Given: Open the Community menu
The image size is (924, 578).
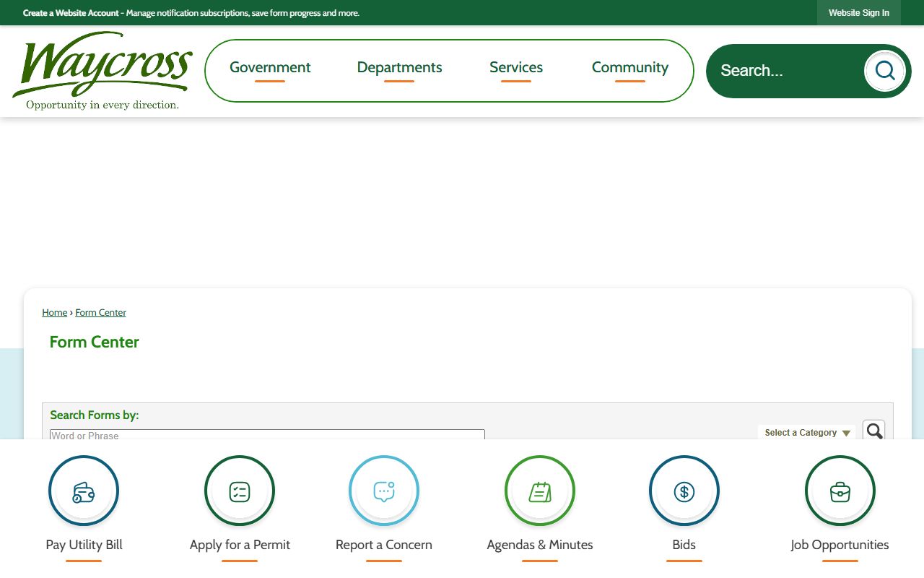Looking at the screenshot, I should [x=630, y=67].
